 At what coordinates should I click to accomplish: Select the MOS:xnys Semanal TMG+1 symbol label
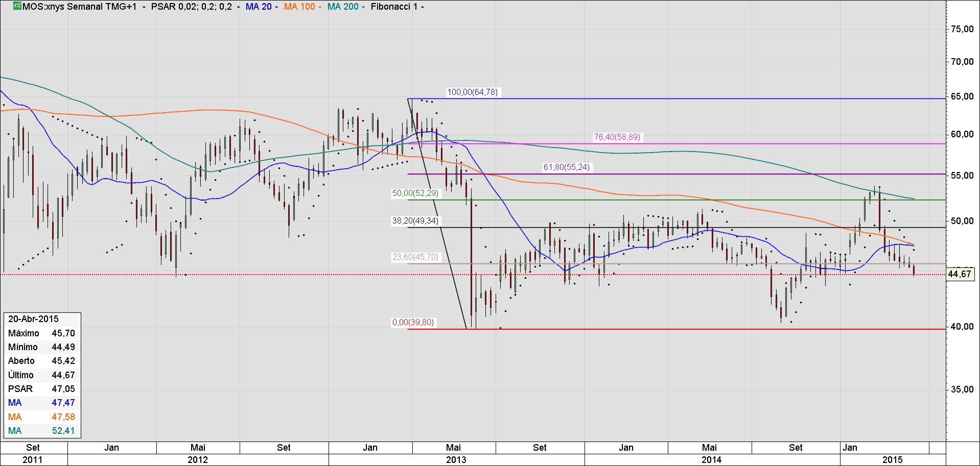click(81, 7)
